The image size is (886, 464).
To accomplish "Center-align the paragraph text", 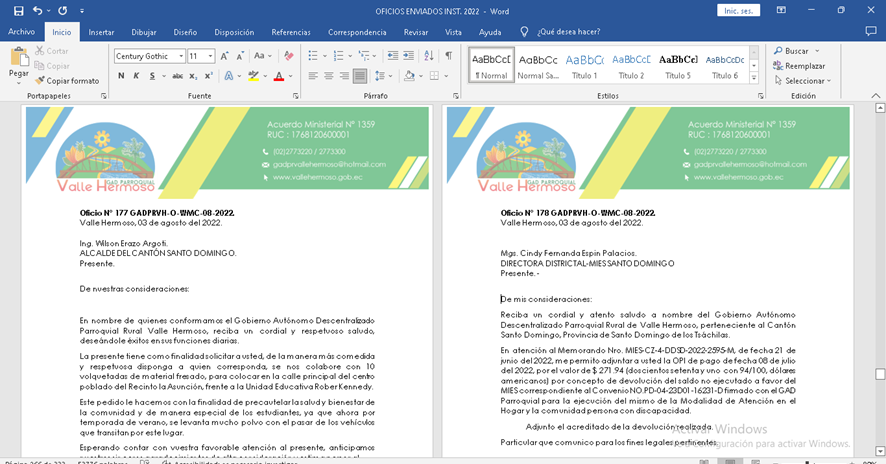I will (x=329, y=76).
